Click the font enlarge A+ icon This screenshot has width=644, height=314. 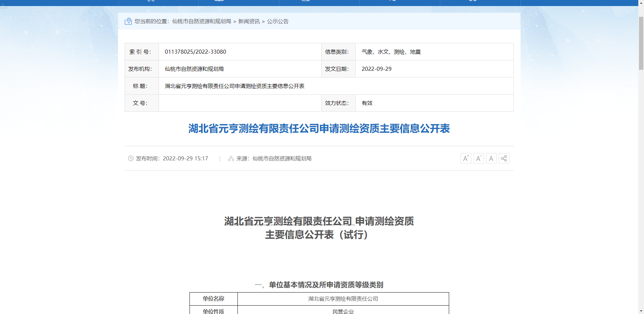click(466, 158)
